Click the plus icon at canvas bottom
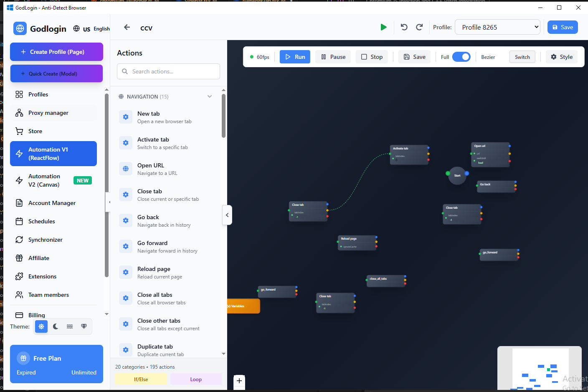Screen dimensions: 588x392 tap(239, 380)
